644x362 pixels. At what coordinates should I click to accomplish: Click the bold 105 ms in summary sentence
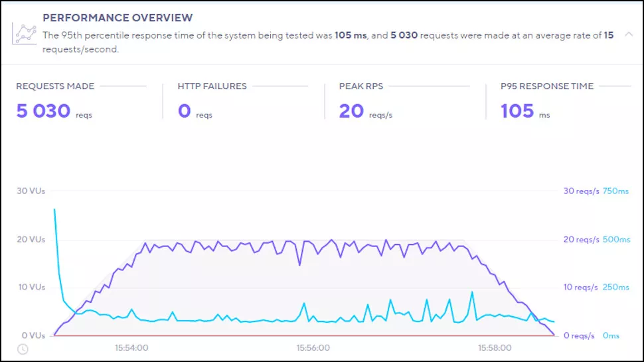coord(351,35)
